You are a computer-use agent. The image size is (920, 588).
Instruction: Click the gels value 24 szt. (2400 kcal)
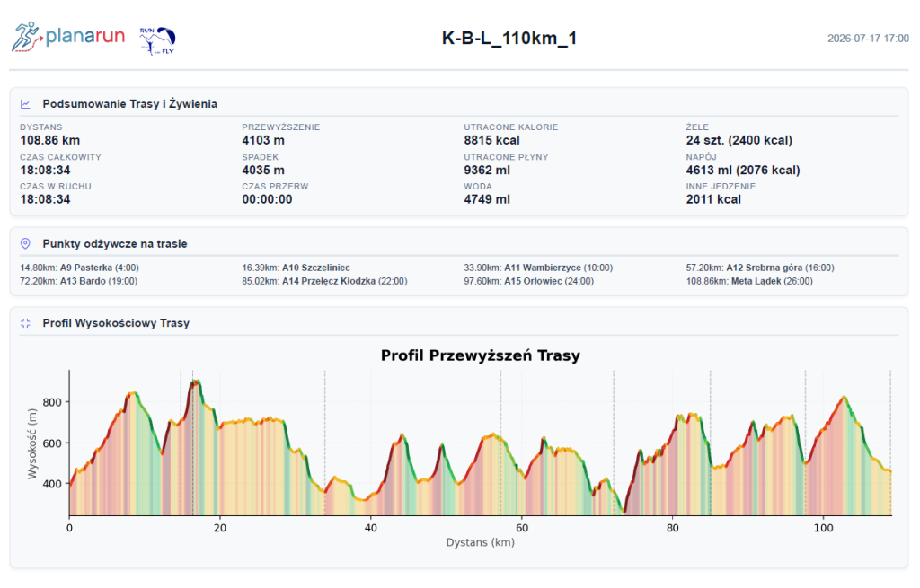click(739, 140)
